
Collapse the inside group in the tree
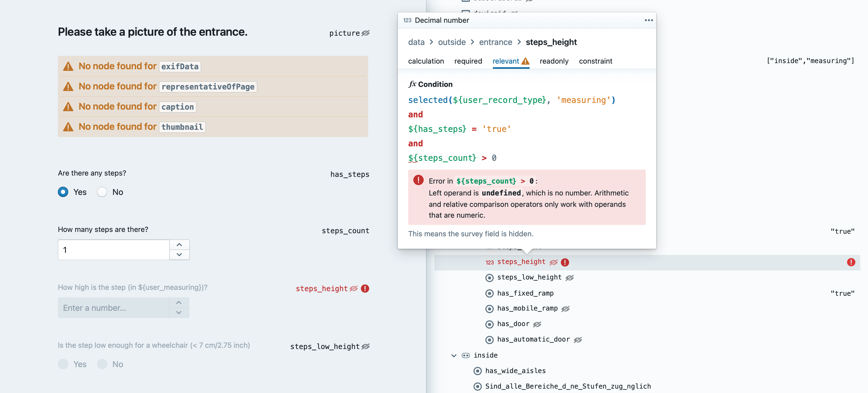point(454,355)
